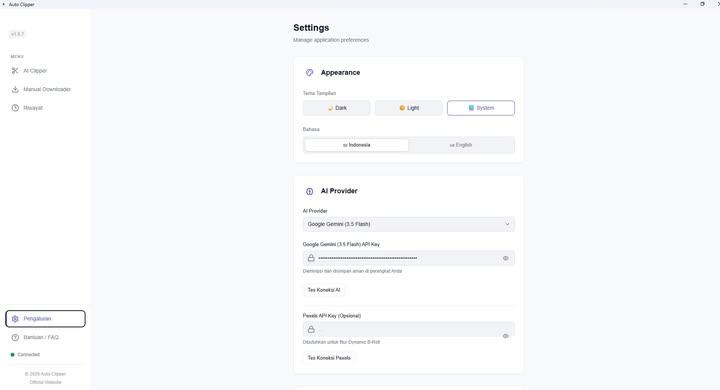Show Pexels API key using eye icon
The width and height of the screenshot is (720, 390).
[506, 336]
